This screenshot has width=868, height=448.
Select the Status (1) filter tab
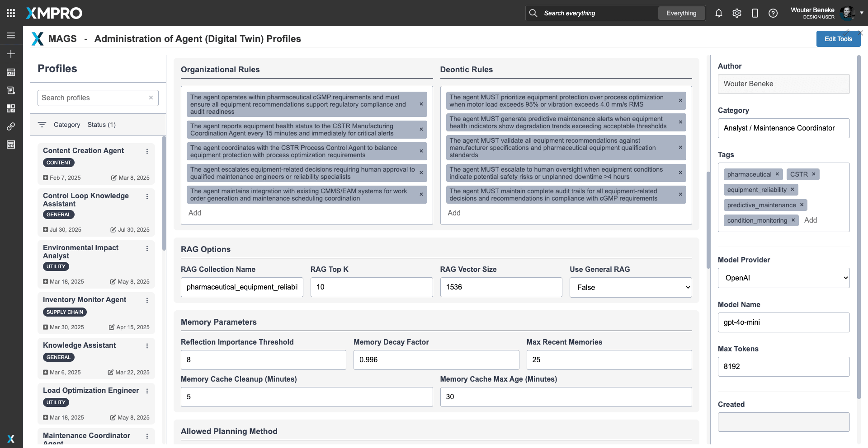101,125
